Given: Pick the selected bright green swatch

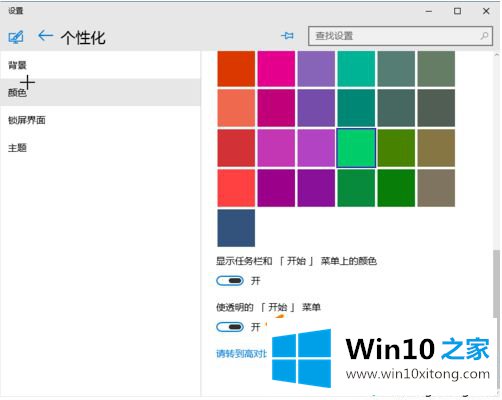Looking at the screenshot, I should coord(356,148).
